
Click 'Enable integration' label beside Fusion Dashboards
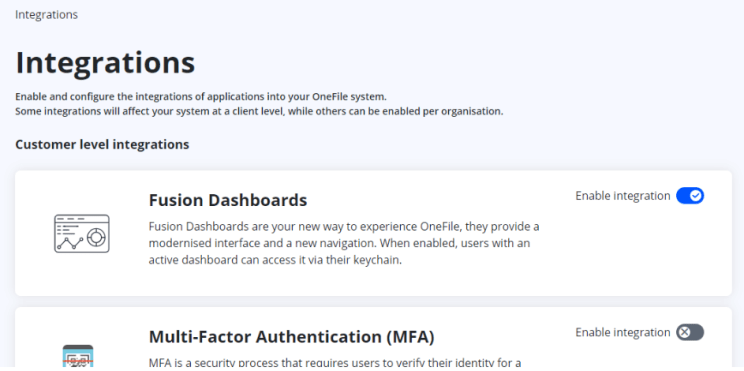point(623,196)
